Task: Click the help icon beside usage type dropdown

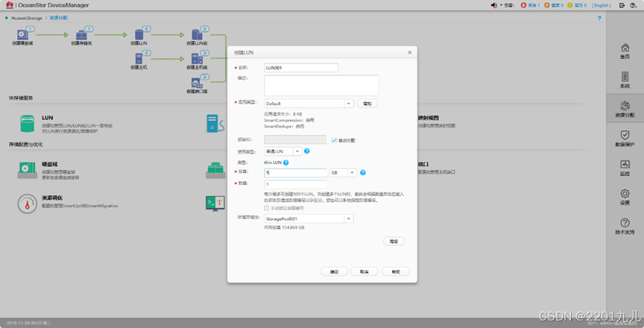Action: (x=307, y=151)
